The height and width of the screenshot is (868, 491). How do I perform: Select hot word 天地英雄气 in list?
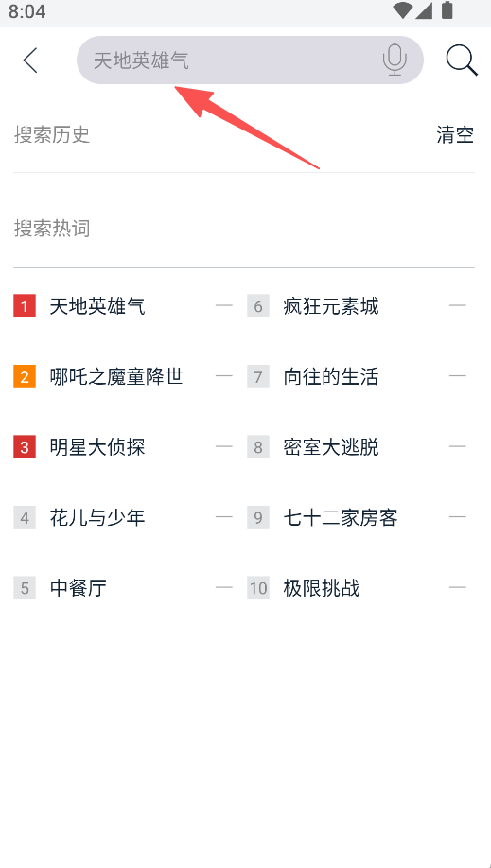pyautogui.click(x=97, y=305)
